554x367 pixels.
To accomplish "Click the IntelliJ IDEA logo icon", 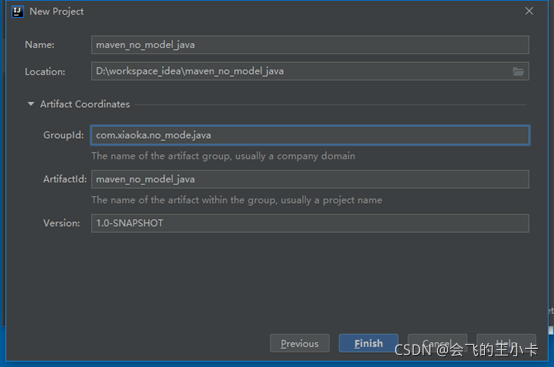I will click(x=17, y=12).
